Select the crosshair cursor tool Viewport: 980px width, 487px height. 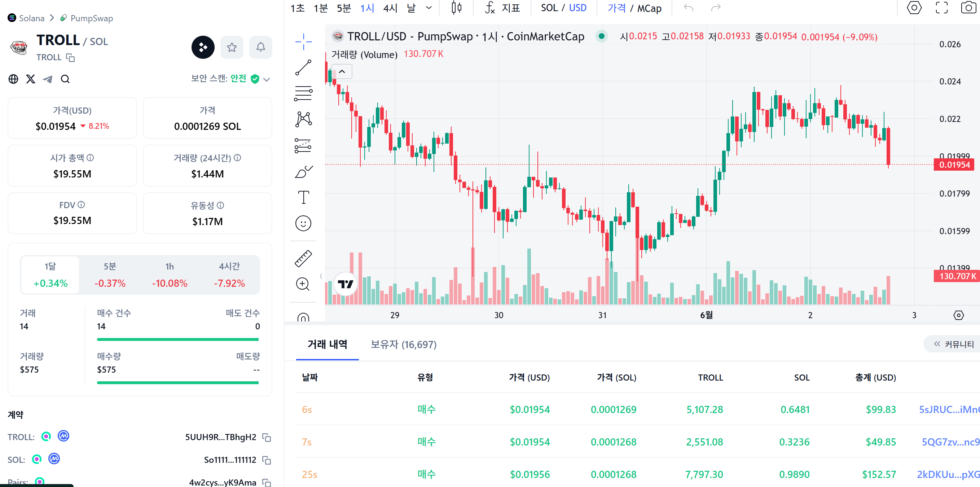point(303,41)
